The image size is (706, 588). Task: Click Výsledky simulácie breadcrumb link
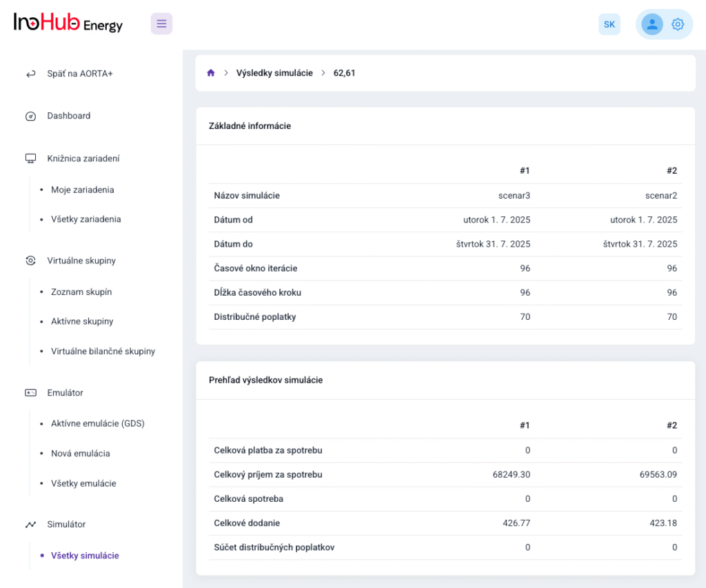(274, 73)
